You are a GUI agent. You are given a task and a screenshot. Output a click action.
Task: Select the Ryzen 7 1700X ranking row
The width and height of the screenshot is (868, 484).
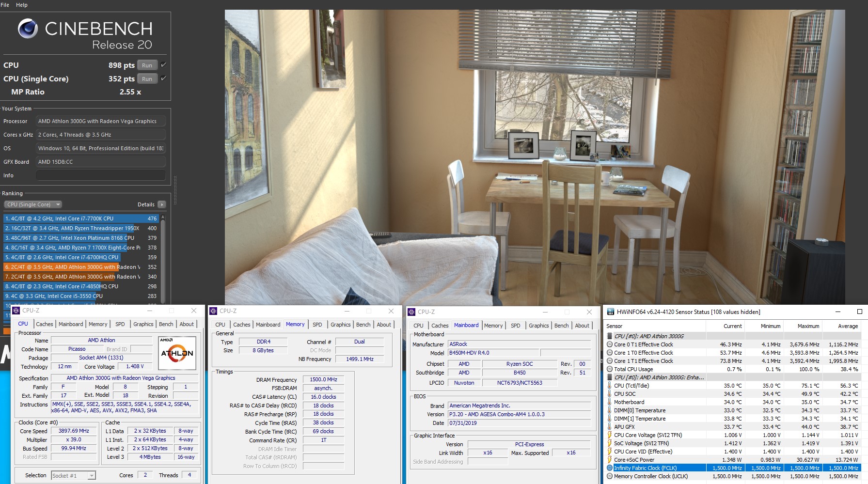click(81, 248)
